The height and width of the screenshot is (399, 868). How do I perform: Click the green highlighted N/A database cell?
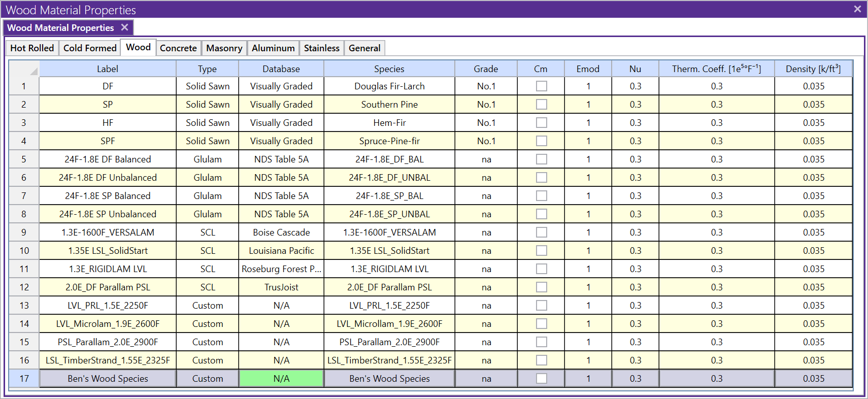pyautogui.click(x=281, y=379)
